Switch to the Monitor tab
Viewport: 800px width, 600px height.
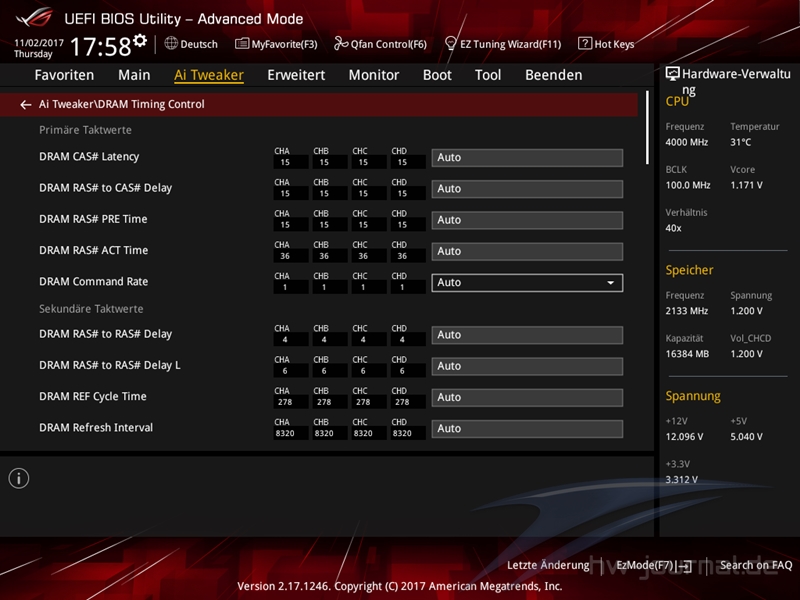374,75
